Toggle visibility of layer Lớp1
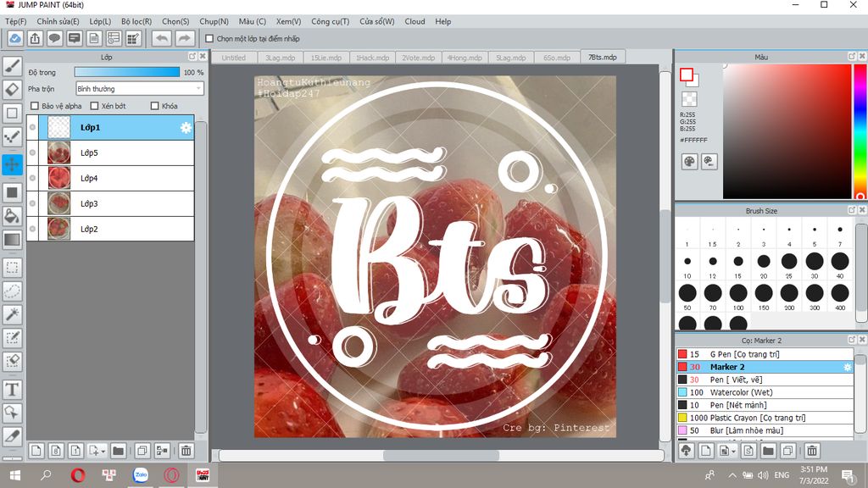This screenshot has width=868, height=488. 33,127
